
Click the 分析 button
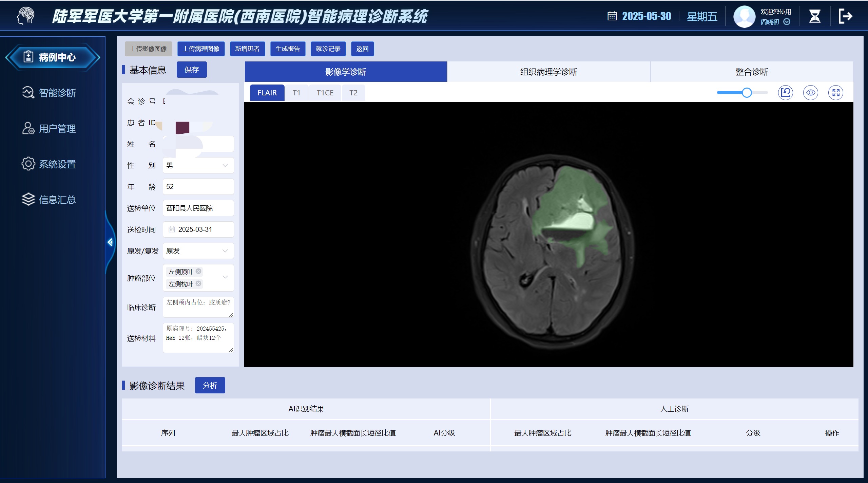pos(210,385)
